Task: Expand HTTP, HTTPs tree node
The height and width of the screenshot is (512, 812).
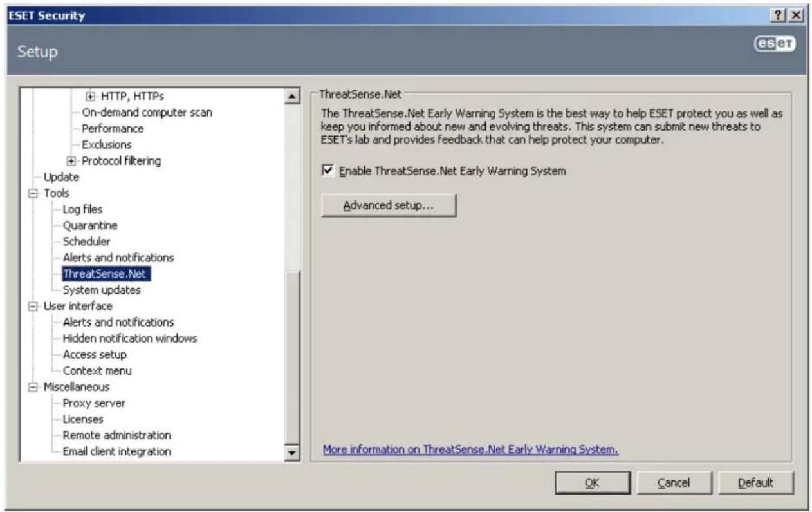Action: click(90, 97)
